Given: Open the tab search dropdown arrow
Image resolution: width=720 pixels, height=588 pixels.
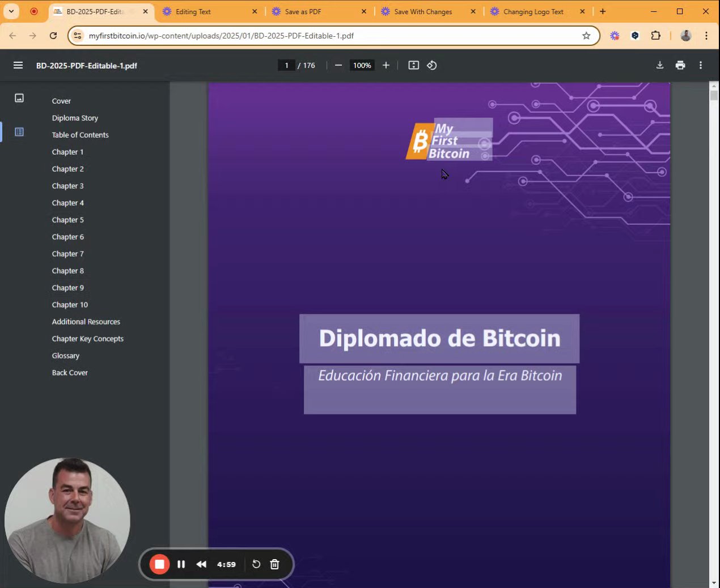Looking at the screenshot, I should coord(11,11).
